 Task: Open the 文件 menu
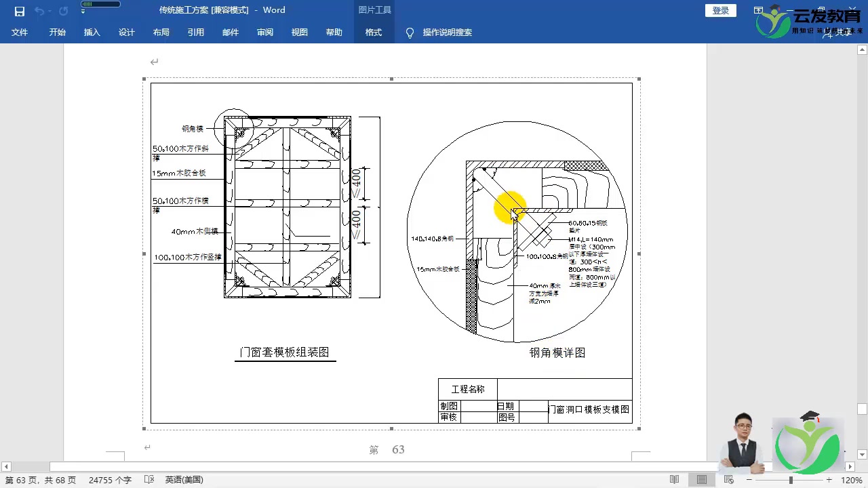tap(20, 32)
